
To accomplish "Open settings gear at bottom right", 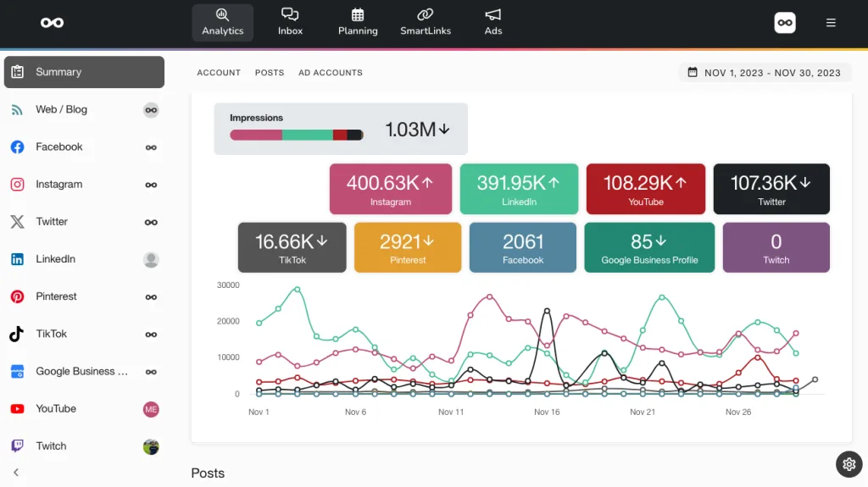I will (x=849, y=465).
